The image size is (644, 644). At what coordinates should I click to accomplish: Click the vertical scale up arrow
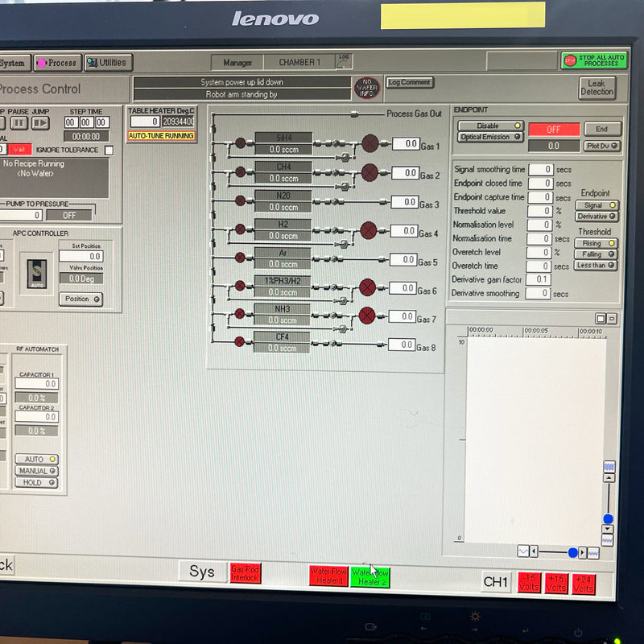pos(609,478)
